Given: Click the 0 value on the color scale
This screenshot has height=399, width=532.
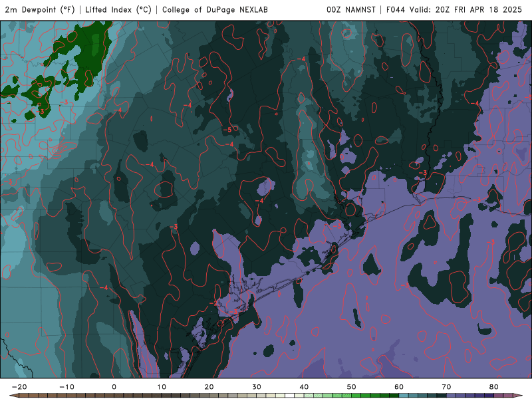Looking at the screenshot, I should pyautogui.click(x=114, y=387).
